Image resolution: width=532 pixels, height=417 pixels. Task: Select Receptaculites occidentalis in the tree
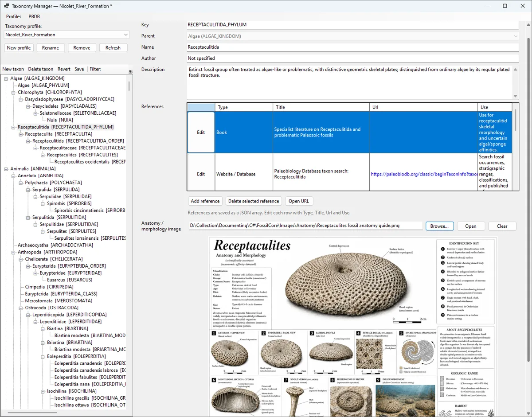click(x=90, y=162)
